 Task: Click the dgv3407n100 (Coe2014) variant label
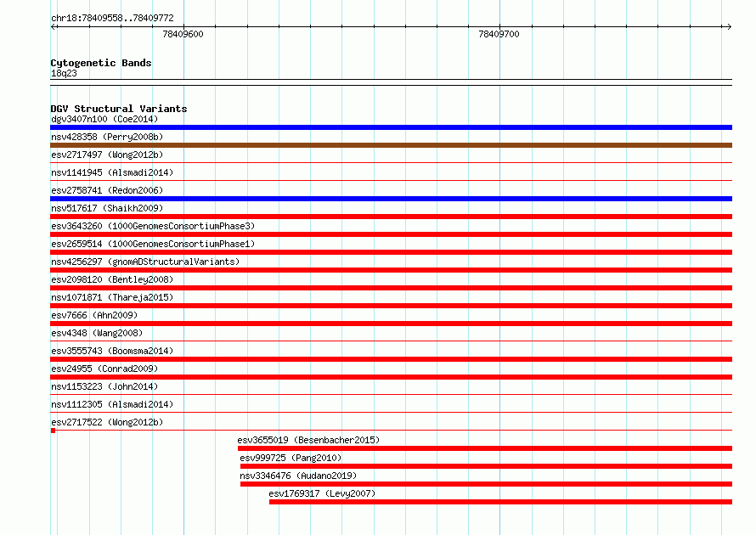coord(104,119)
